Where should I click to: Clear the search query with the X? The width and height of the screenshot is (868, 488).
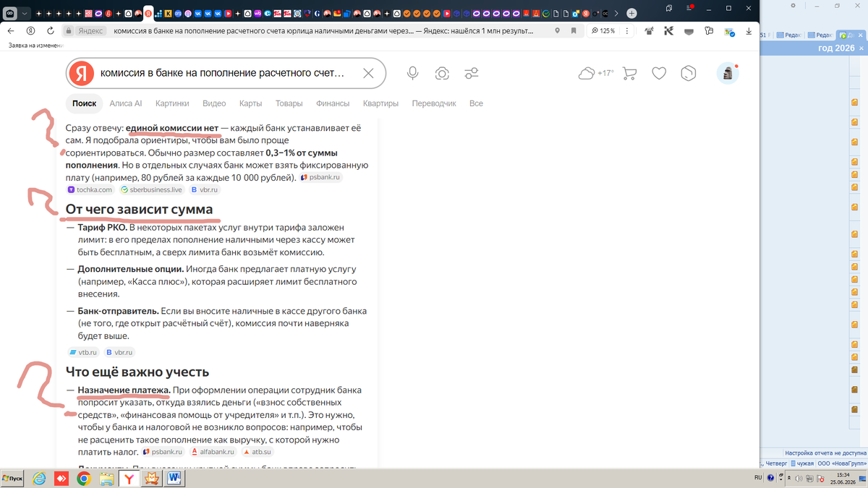tap(368, 73)
